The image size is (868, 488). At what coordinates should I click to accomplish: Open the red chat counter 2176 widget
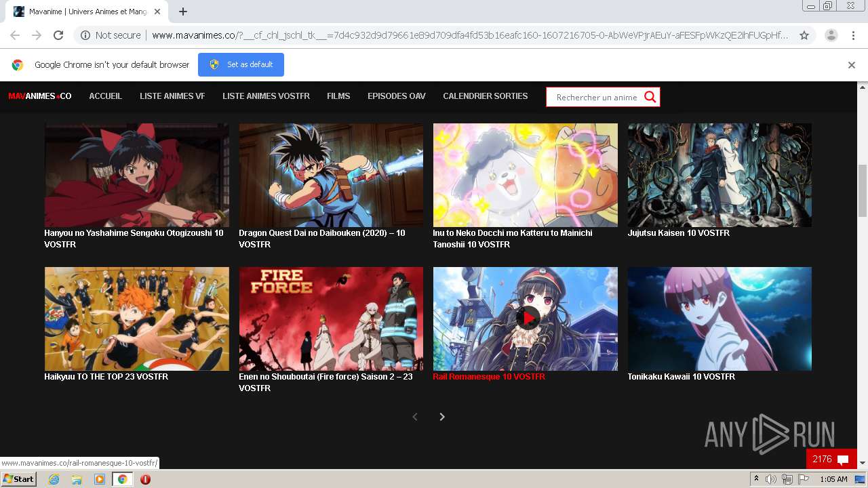tap(831, 459)
